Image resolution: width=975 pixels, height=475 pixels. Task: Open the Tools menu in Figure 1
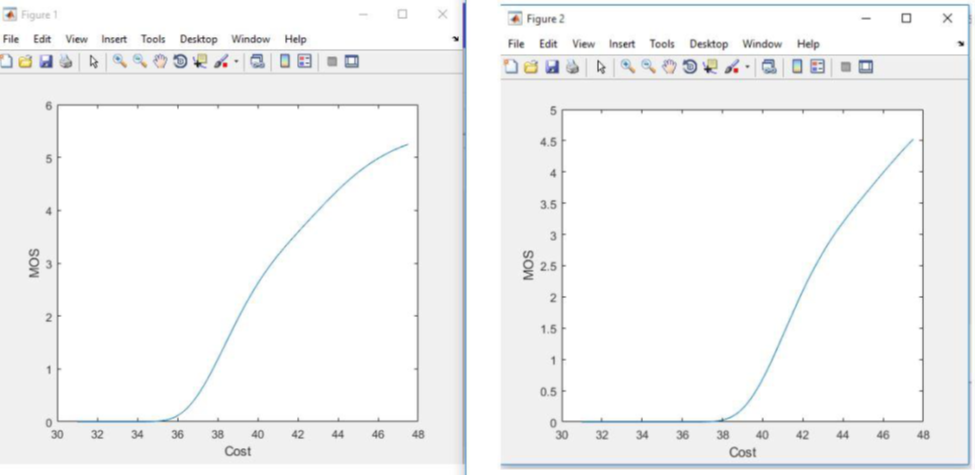coord(153,39)
